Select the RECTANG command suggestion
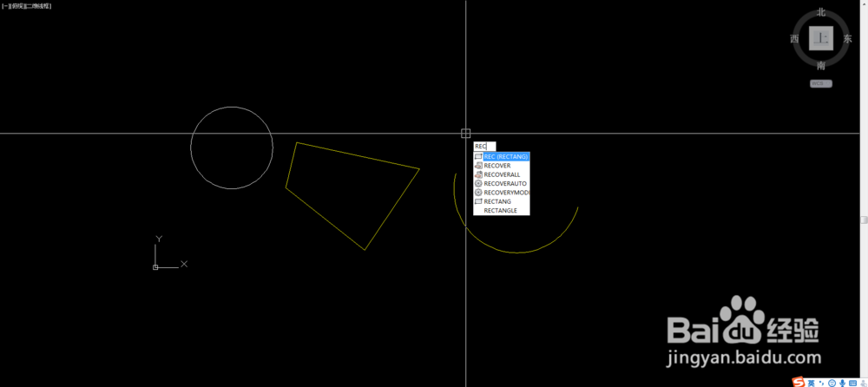This screenshot has height=387, width=868. point(502,201)
